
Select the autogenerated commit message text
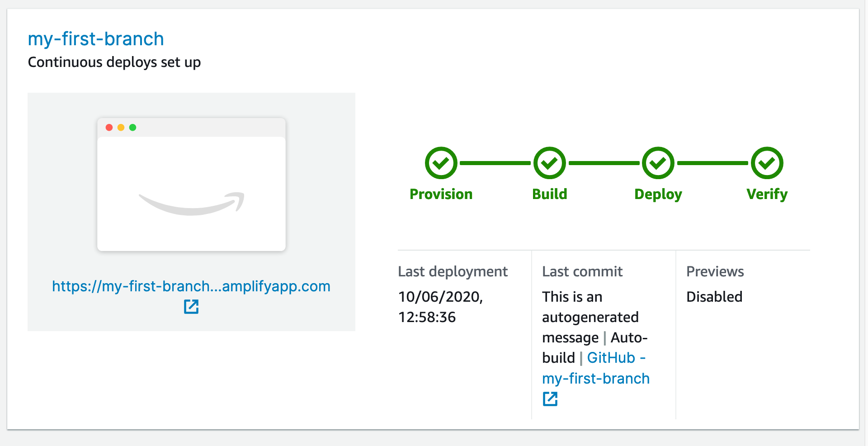click(x=590, y=317)
